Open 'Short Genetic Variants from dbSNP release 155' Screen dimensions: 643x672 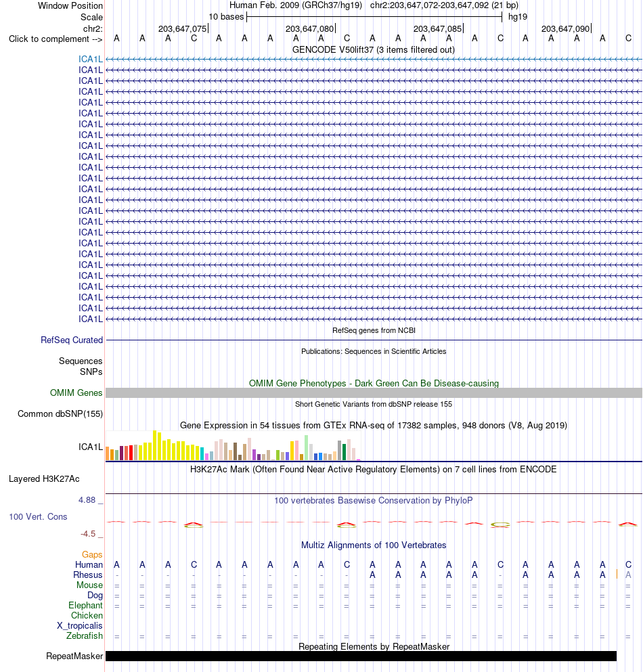point(374,404)
